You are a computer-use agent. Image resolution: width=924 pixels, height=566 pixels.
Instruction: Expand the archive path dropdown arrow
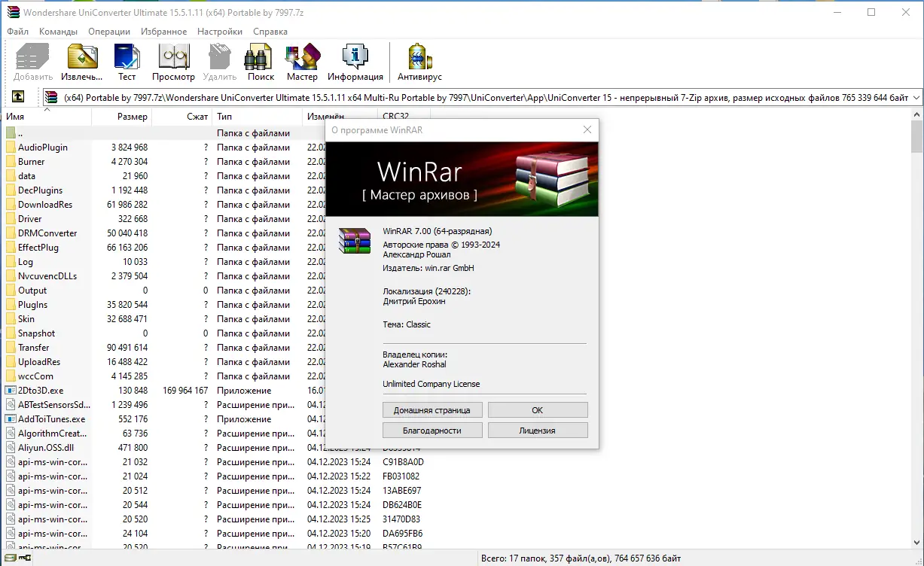point(916,98)
